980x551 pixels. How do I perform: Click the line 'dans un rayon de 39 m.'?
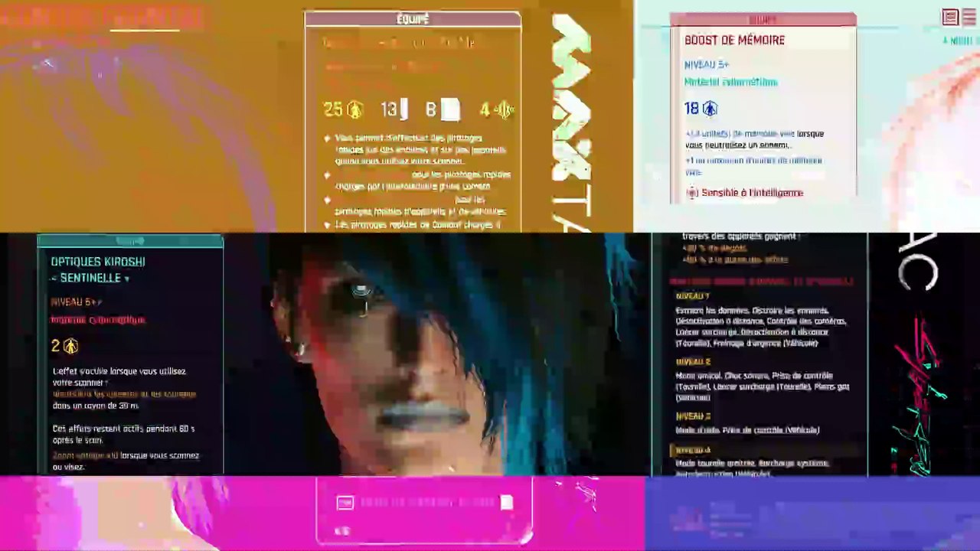point(96,406)
